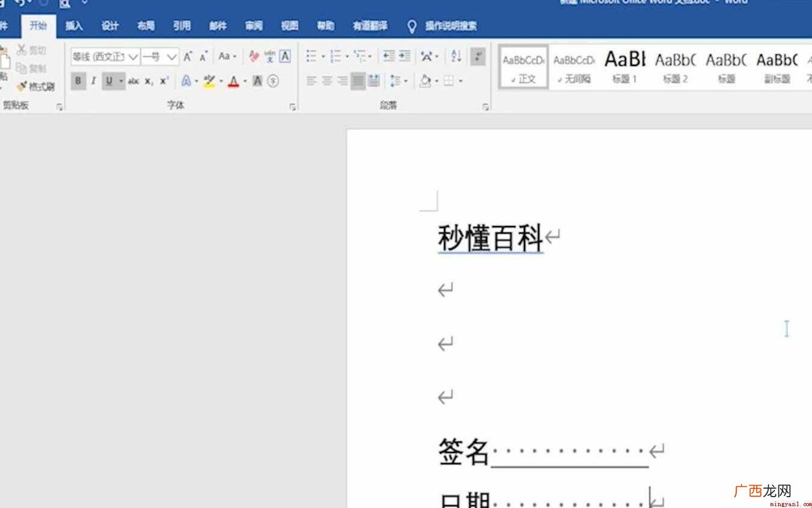This screenshot has height=508, width=812.
Task: Toggle Underline formatting
Action: click(x=109, y=81)
